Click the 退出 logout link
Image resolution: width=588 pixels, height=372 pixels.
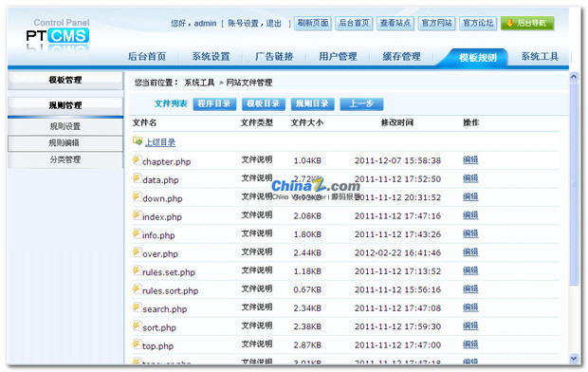[273, 24]
